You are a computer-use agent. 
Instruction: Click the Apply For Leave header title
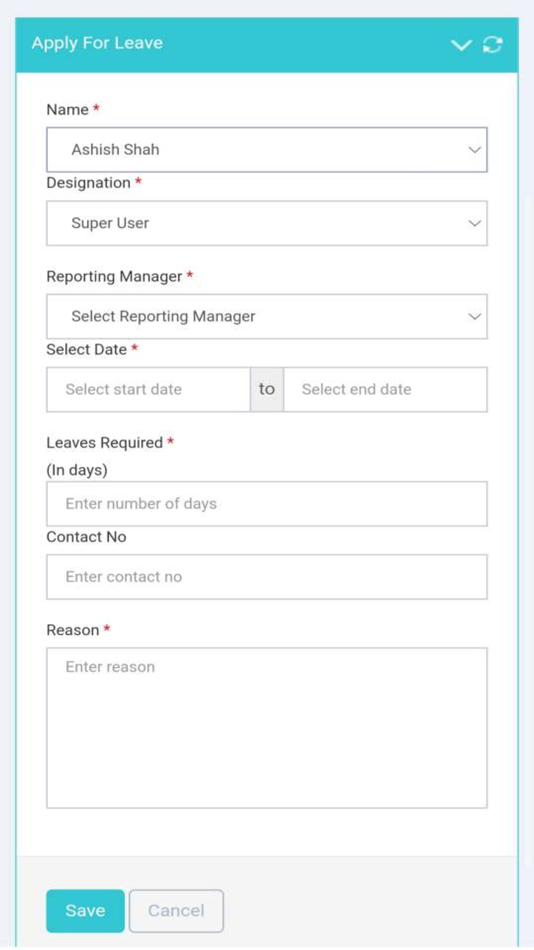pyautogui.click(x=97, y=43)
